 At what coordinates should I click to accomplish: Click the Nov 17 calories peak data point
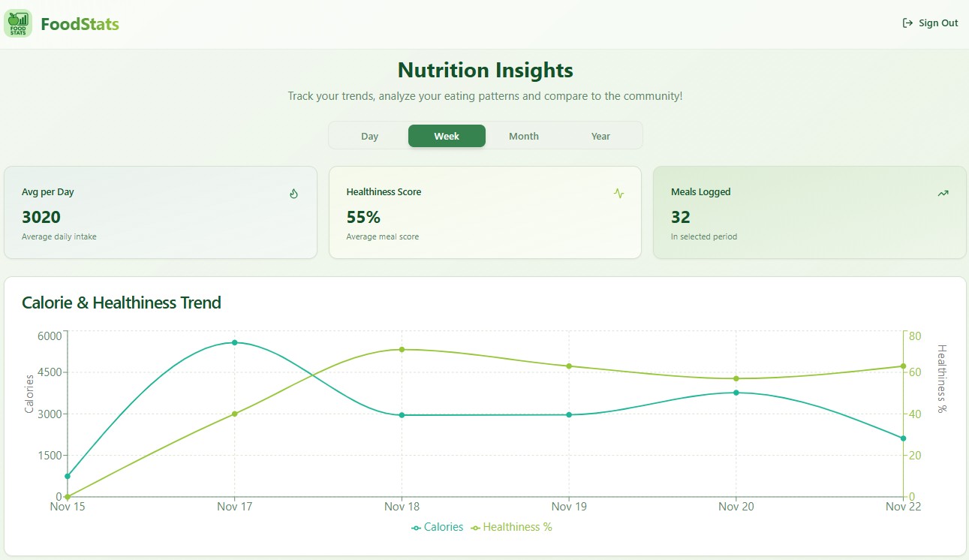[x=234, y=342]
